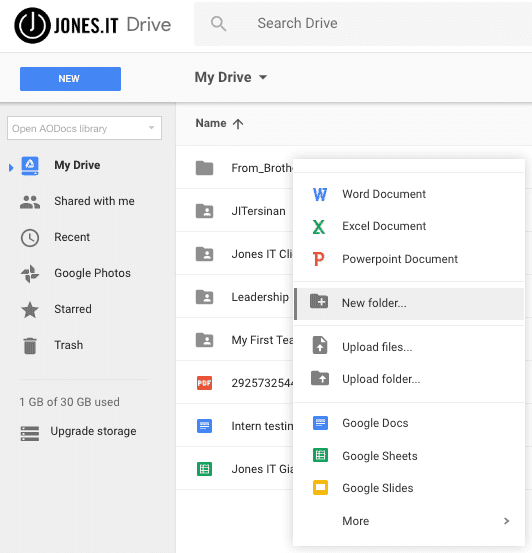Click the Trash bin icon in sidebar
Image resolution: width=532 pixels, height=553 pixels.
pyautogui.click(x=30, y=345)
